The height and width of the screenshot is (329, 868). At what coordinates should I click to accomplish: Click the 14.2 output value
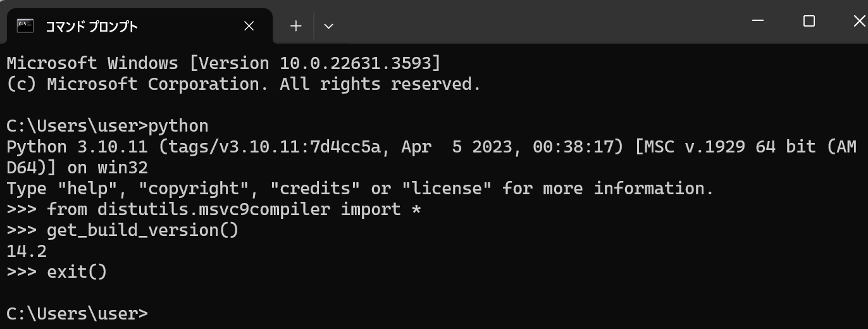27,251
